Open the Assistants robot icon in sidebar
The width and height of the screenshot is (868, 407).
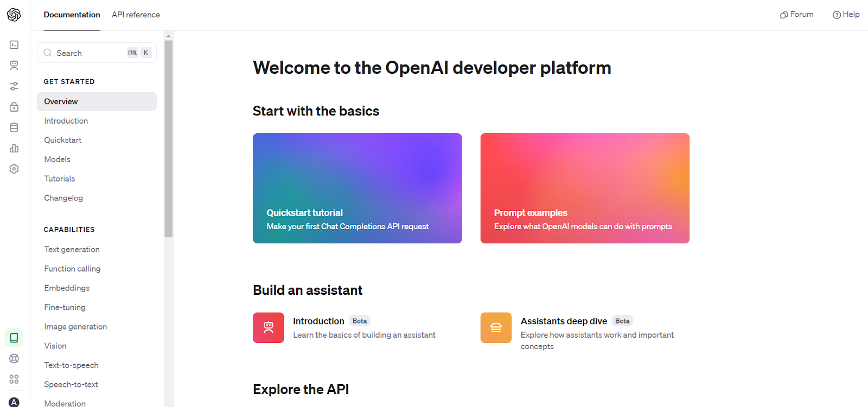pos(14,66)
